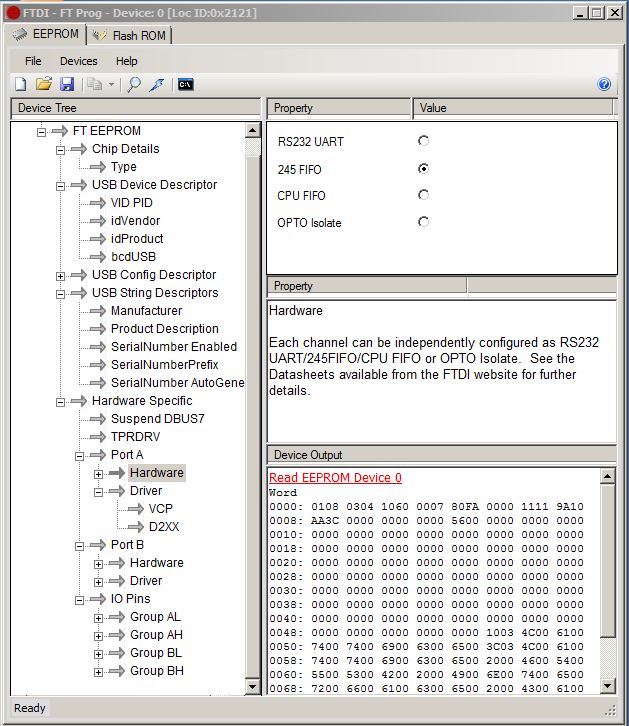Open a template using the folder icon
Viewport: 629px width, 726px height.
click(x=44, y=84)
